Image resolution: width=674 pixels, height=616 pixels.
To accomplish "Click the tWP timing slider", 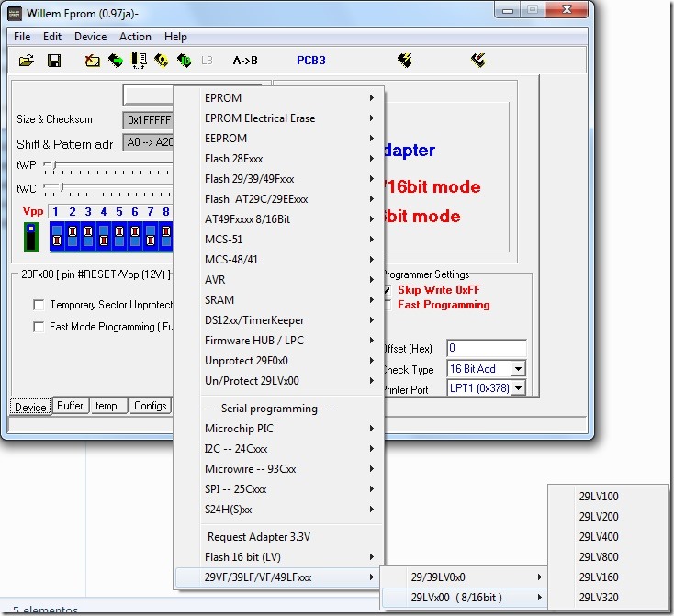I will pos(107,166).
